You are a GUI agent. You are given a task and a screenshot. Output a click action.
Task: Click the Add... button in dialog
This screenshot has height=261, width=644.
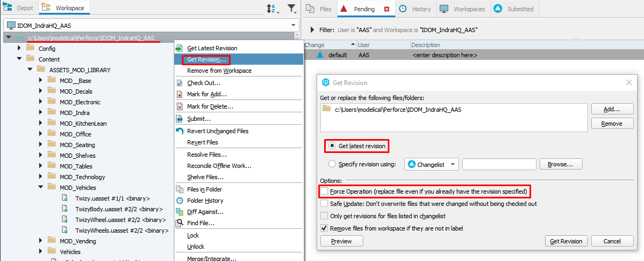coord(612,109)
